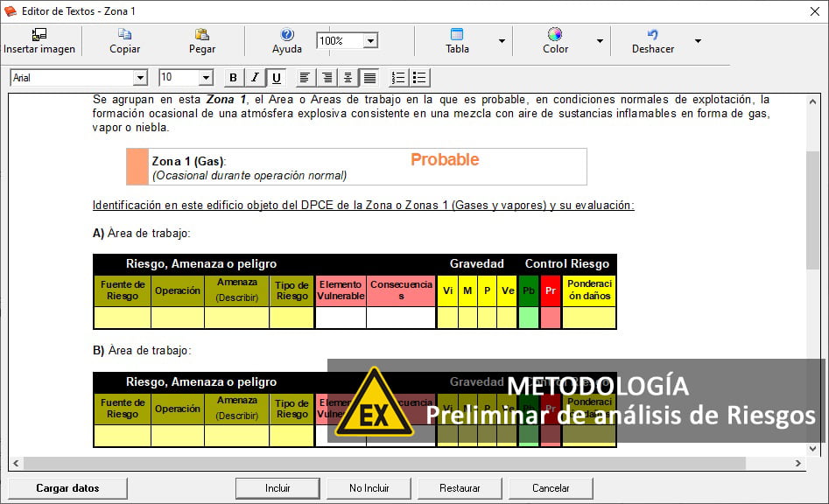This screenshot has height=504, width=829.
Task: Click Zona 1 (Gas) heading text
Action: click(189, 162)
